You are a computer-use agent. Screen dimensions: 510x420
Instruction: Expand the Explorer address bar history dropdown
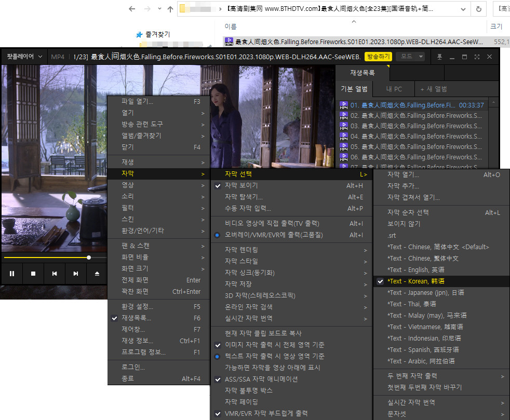point(463,9)
